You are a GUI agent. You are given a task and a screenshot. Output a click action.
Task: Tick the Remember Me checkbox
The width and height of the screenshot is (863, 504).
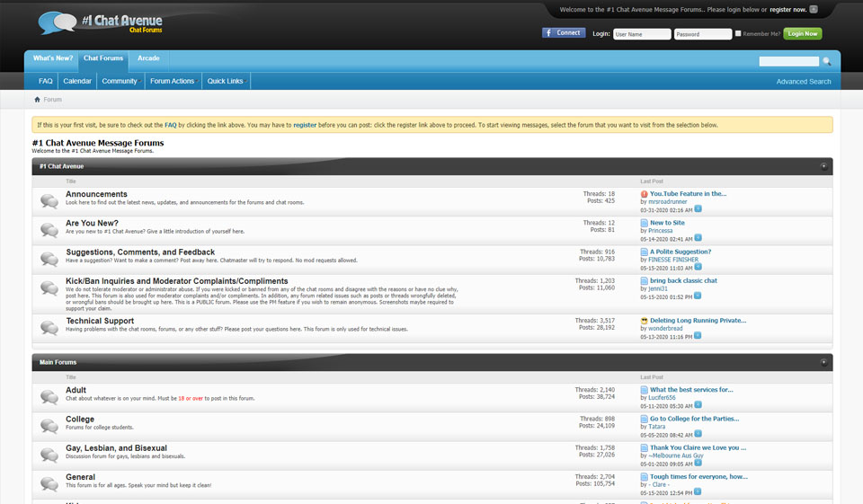(x=738, y=33)
